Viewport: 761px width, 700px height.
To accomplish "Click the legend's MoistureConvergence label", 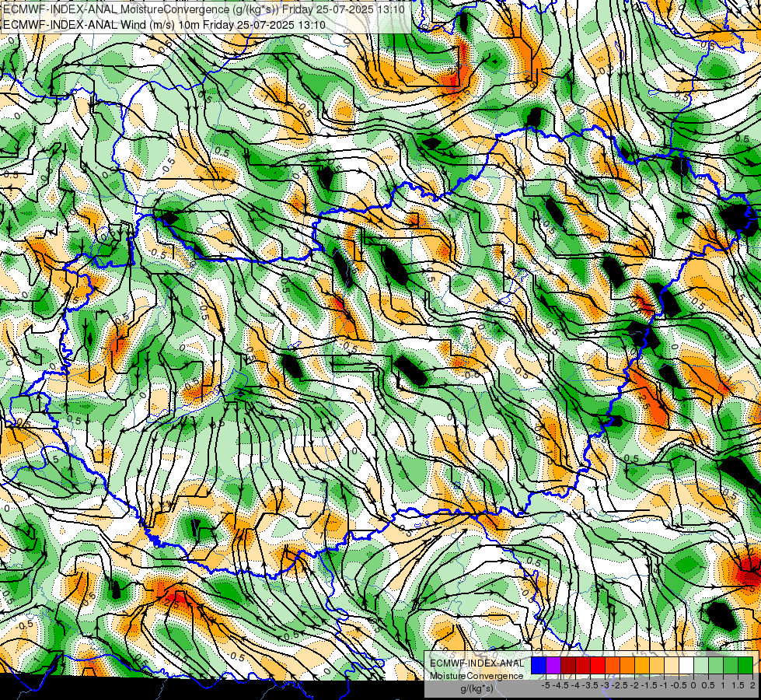I will tap(476, 676).
